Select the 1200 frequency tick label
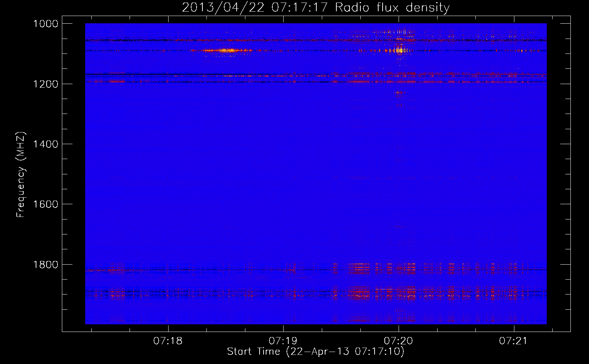The width and height of the screenshot is (589, 364). coord(46,84)
